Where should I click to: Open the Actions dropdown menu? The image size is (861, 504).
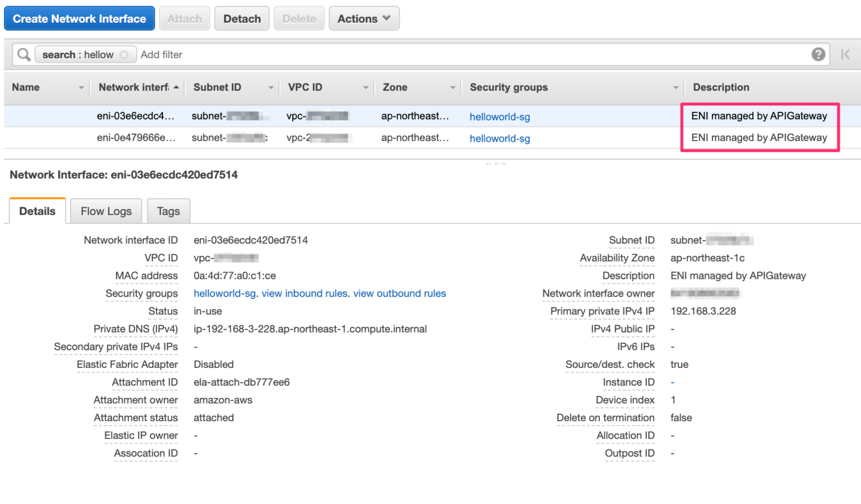364,18
